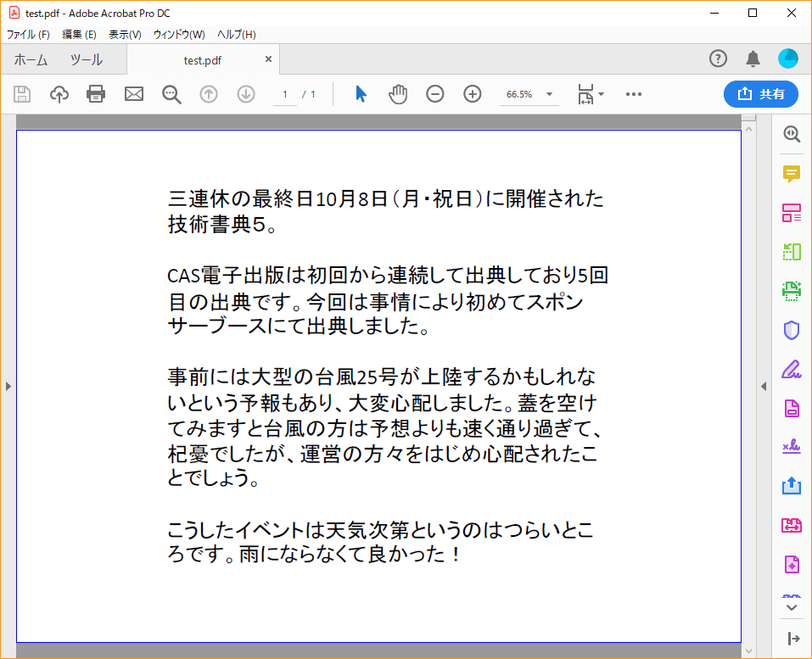Click the page number input field
Image resolution: width=812 pixels, height=659 pixels.
(285, 94)
